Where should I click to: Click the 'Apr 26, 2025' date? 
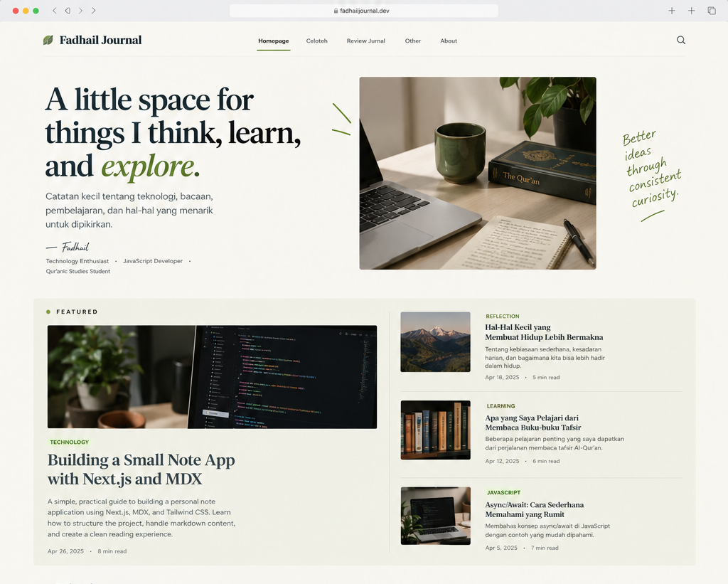click(65, 551)
